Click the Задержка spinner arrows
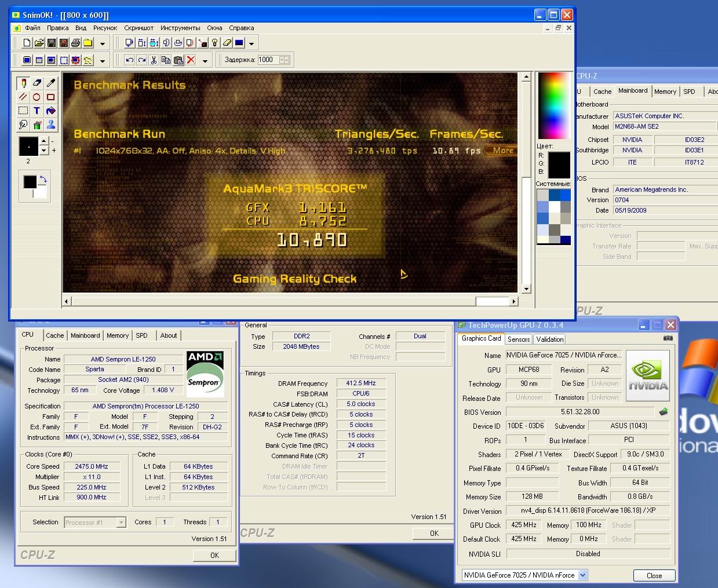This screenshot has height=588, width=718. (285, 60)
